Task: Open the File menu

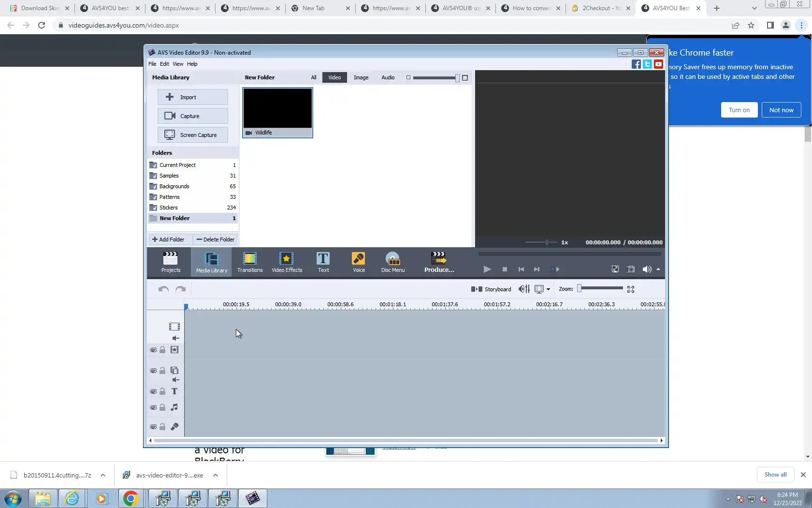Action: (152, 64)
